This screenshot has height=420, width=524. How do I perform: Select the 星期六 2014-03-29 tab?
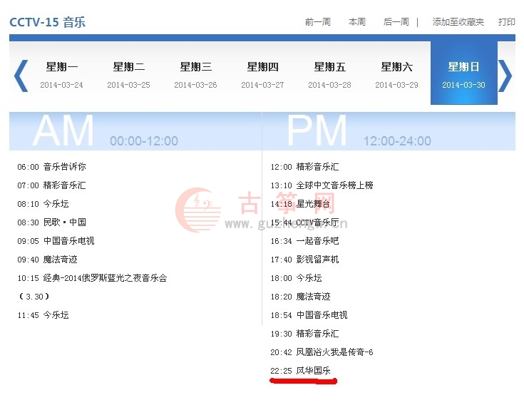coord(396,75)
